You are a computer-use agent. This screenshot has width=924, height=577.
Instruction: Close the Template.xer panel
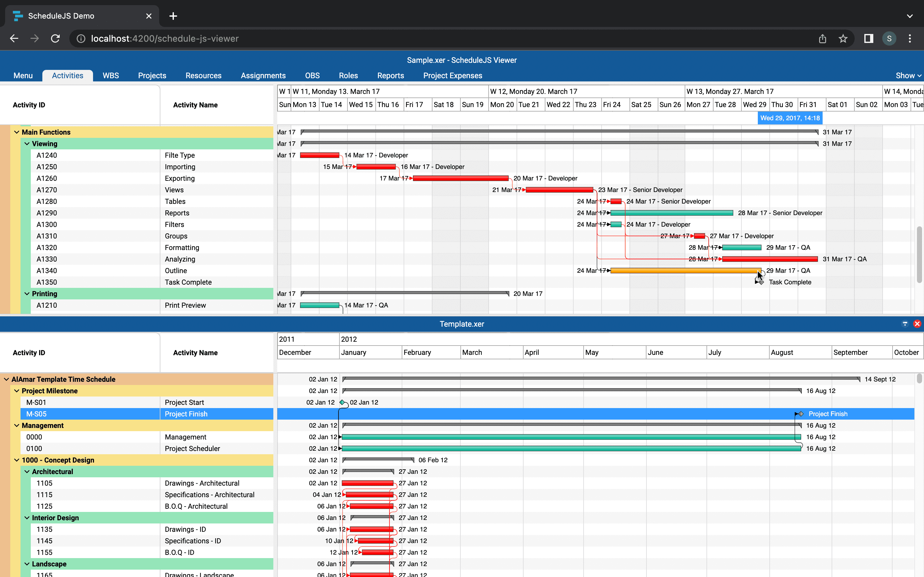(x=918, y=324)
